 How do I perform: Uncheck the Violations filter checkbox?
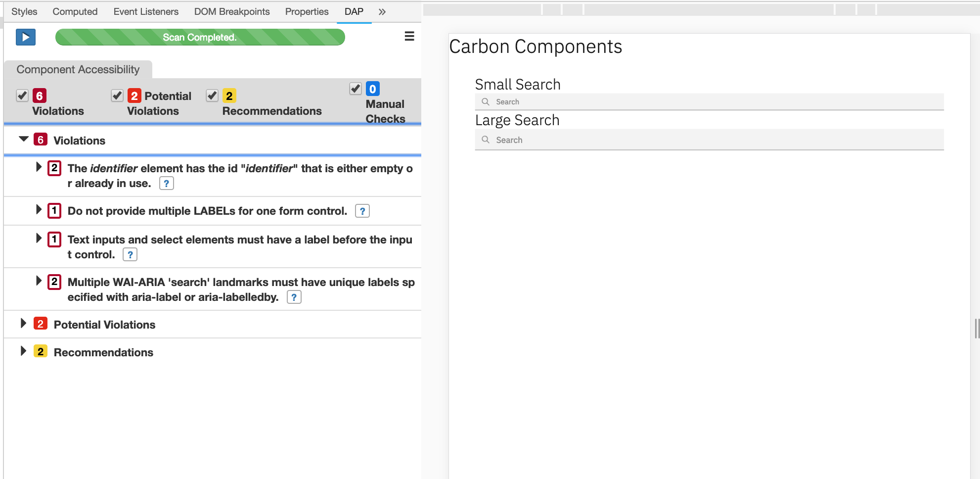[22, 95]
